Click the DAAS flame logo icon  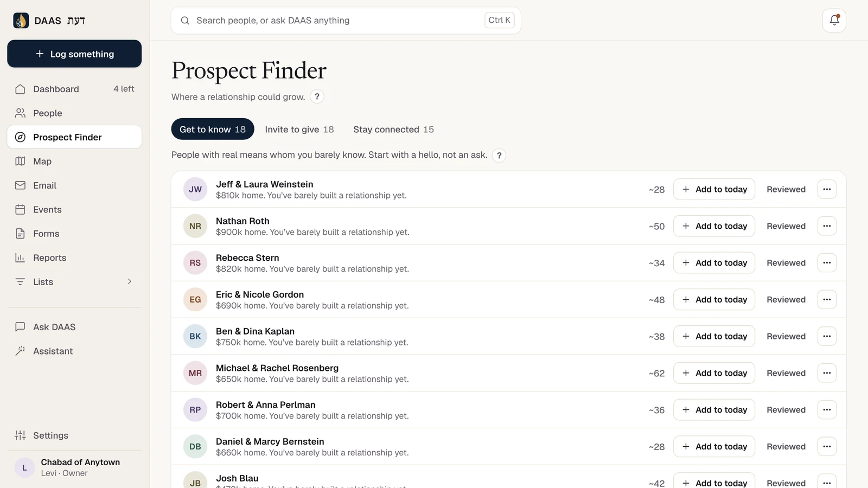click(x=21, y=21)
